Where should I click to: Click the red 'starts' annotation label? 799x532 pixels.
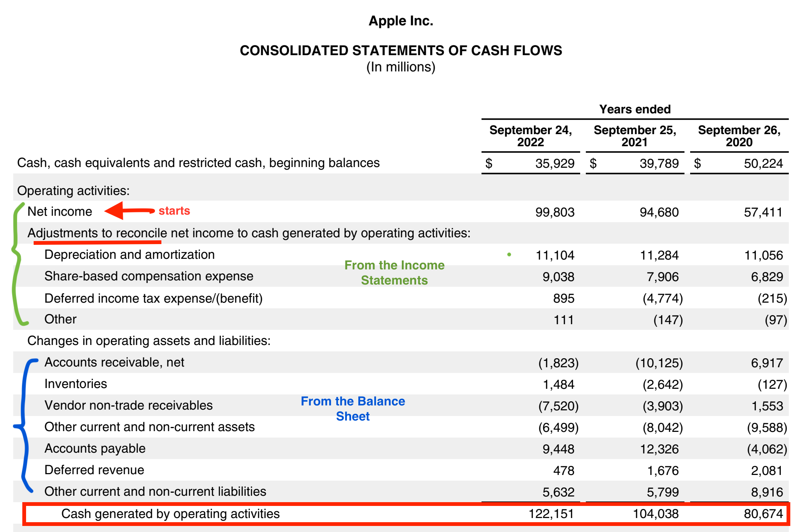click(174, 211)
